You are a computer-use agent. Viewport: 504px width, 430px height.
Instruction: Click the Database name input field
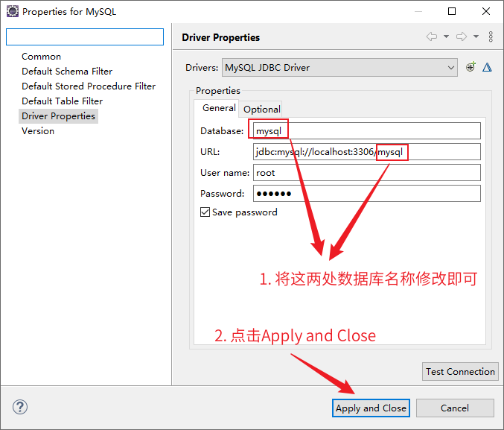pos(366,131)
